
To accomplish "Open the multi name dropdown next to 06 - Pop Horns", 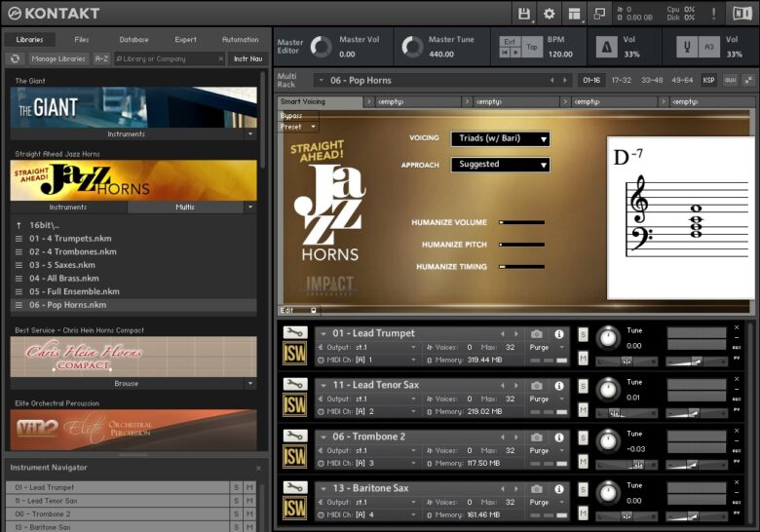I will (x=321, y=81).
